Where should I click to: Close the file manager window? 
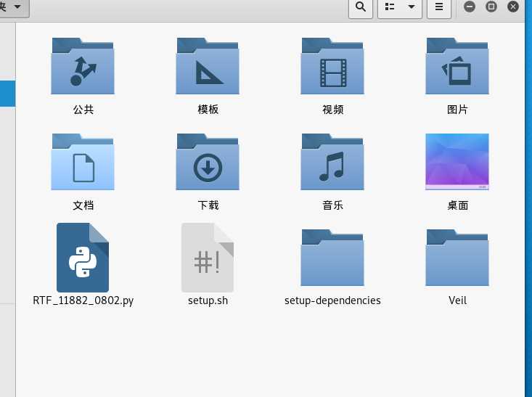pyautogui.click(x=513, y=7)
